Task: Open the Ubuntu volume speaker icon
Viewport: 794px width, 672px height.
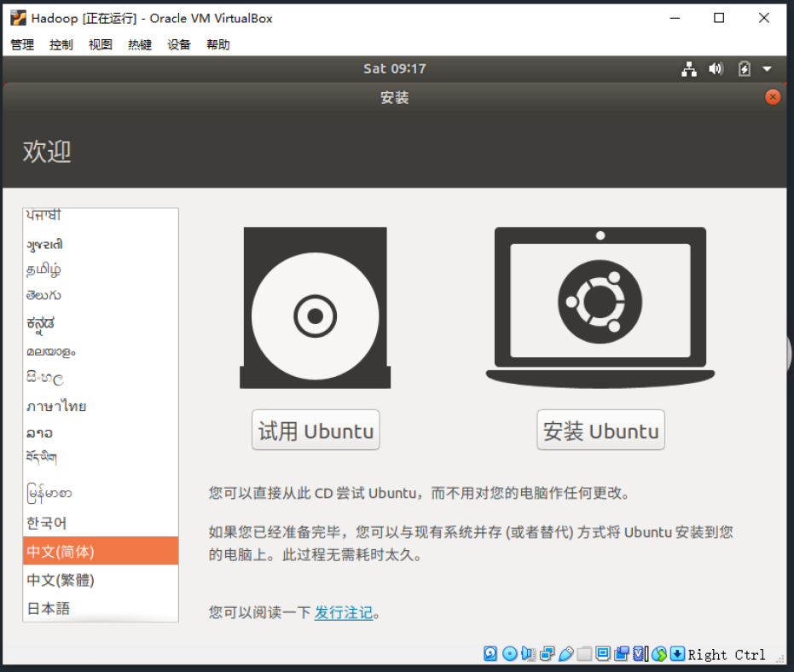Action: coord(716,69)
